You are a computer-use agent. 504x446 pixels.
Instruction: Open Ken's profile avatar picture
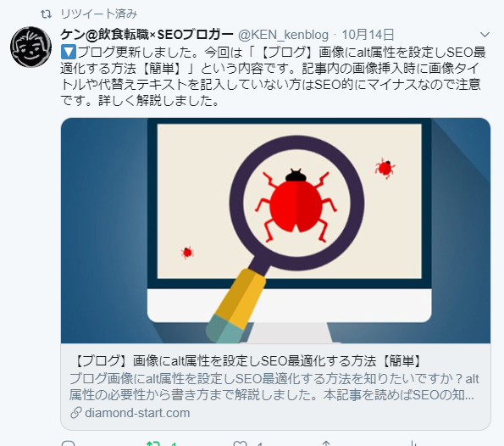30,47
